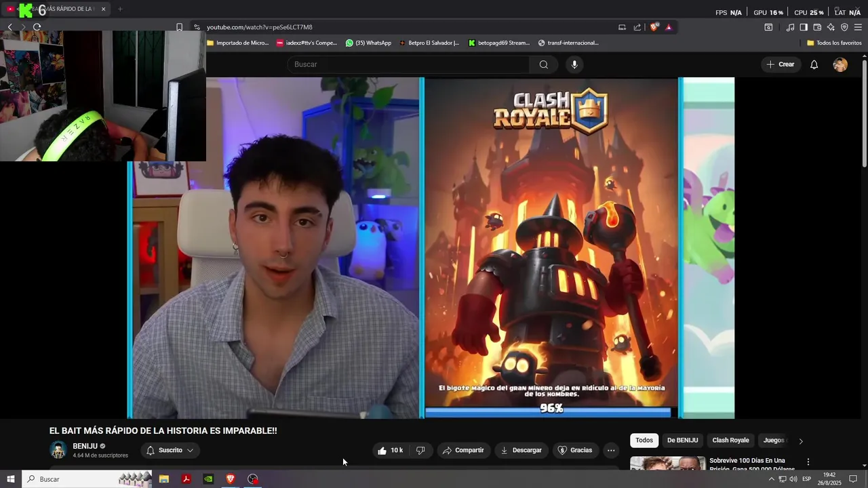
Task: Open 'Importado de Micro...' bookmark folder
Action: click(x=237, y=43)
